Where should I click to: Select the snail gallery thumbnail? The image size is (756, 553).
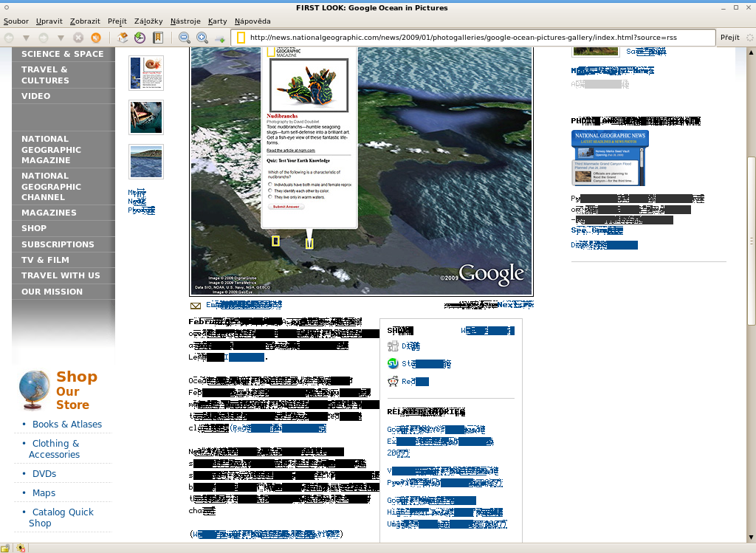146,73
